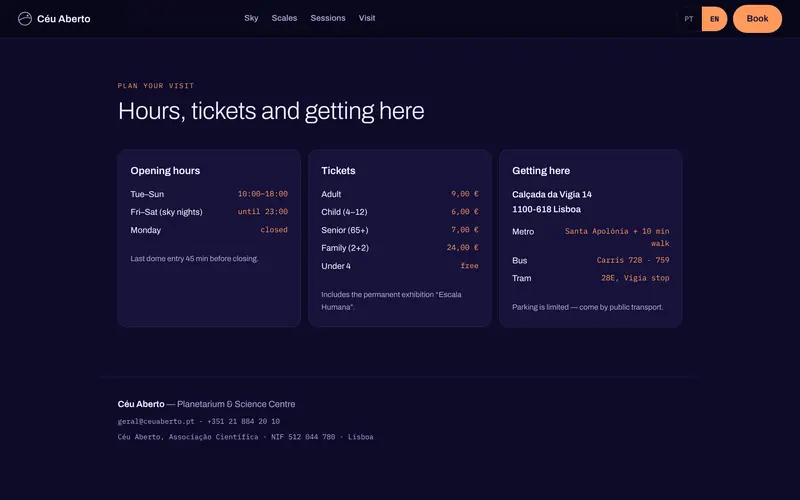The image size is (800, 500).
Task: Select the Sessions nav item
Action: (x=328, y=18)
